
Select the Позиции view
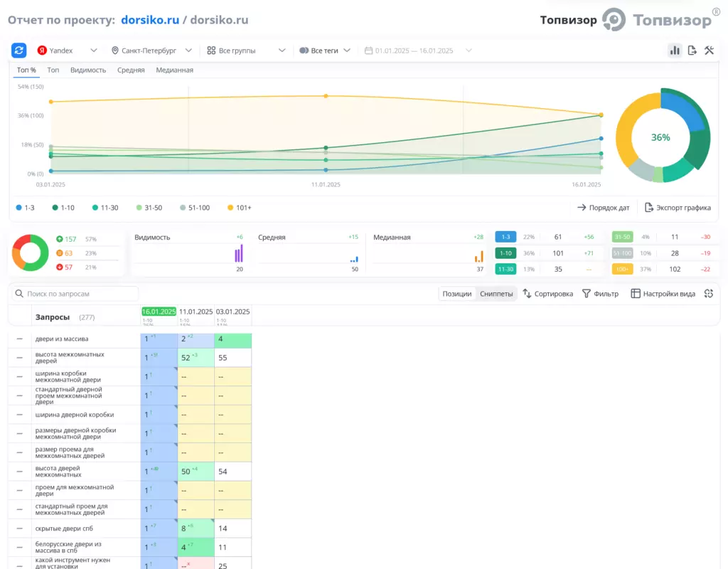(x=457, y=294)
